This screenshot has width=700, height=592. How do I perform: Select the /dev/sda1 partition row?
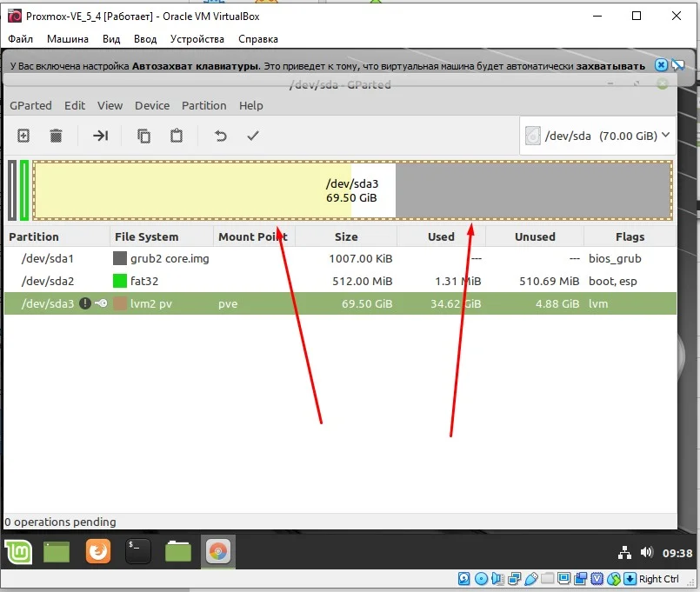click(340, 258)
